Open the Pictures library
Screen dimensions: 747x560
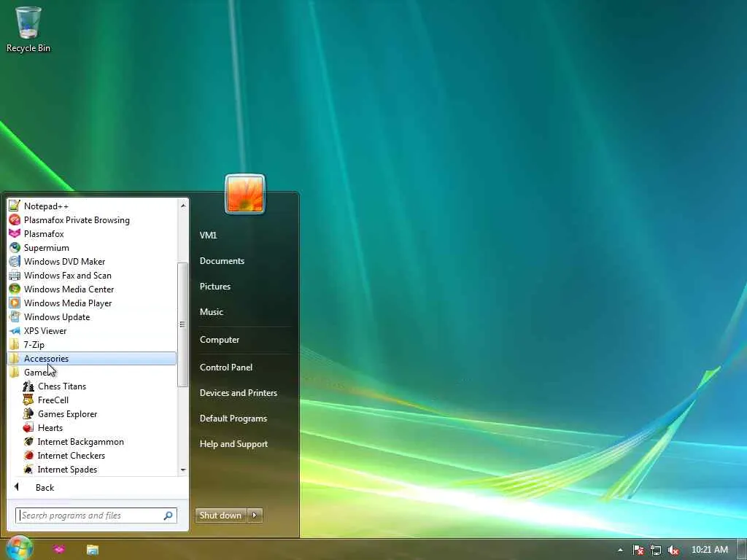pyautogui.click(x=215, y=286)
